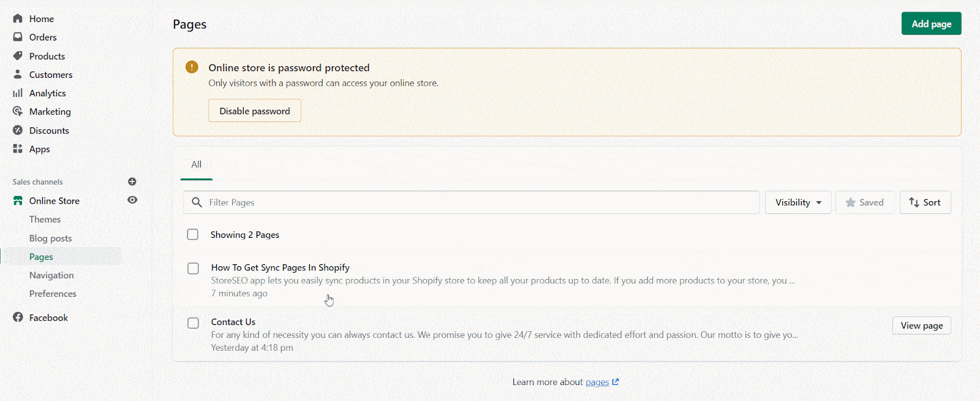Viewport: 980px width, 401px height.
Task: Click Online store is password protected heading
Action: [x=289, y=67]
